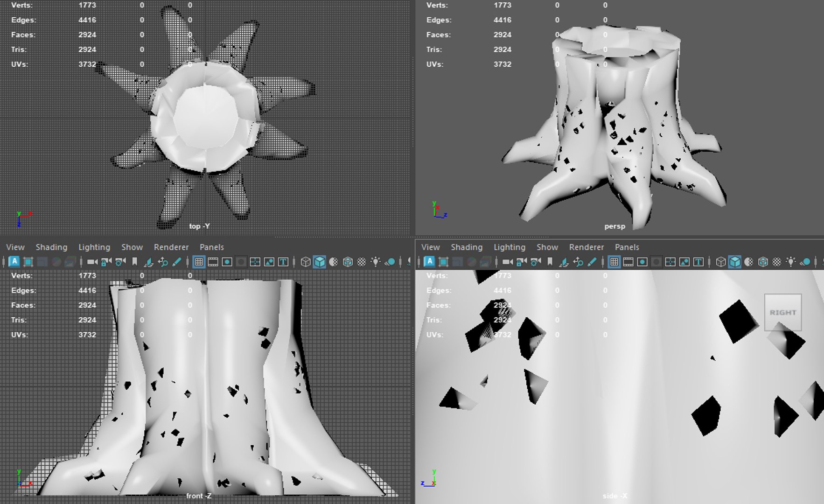Click the 'persp' viewport label
The image size is (824, 504).
[615, 226]
